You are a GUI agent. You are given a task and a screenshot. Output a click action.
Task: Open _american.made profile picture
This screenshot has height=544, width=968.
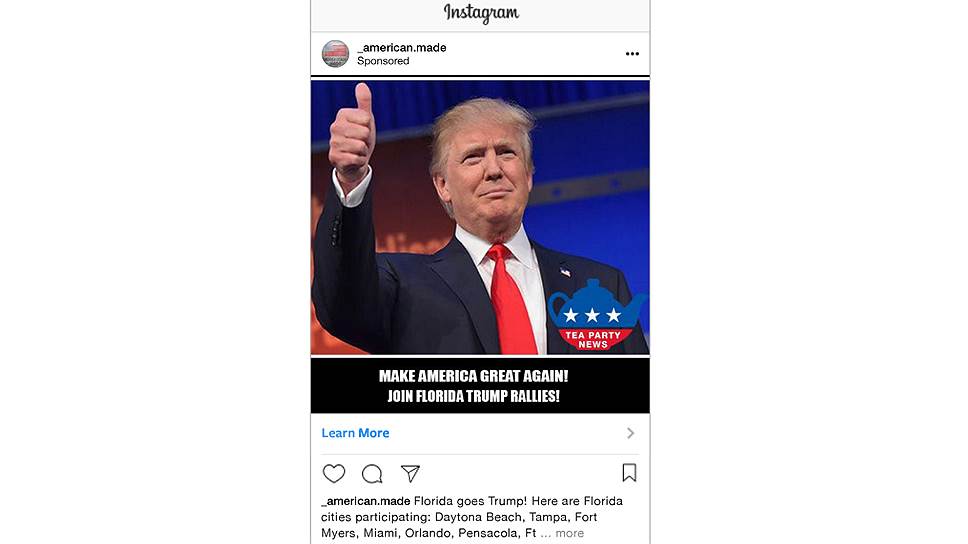click(x=335, y=54)
